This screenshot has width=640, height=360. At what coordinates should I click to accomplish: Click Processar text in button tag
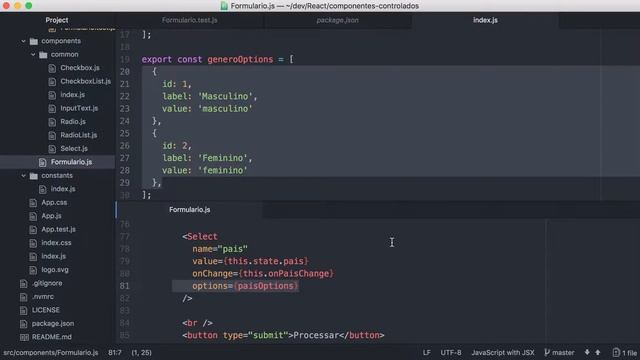point(316,336)
